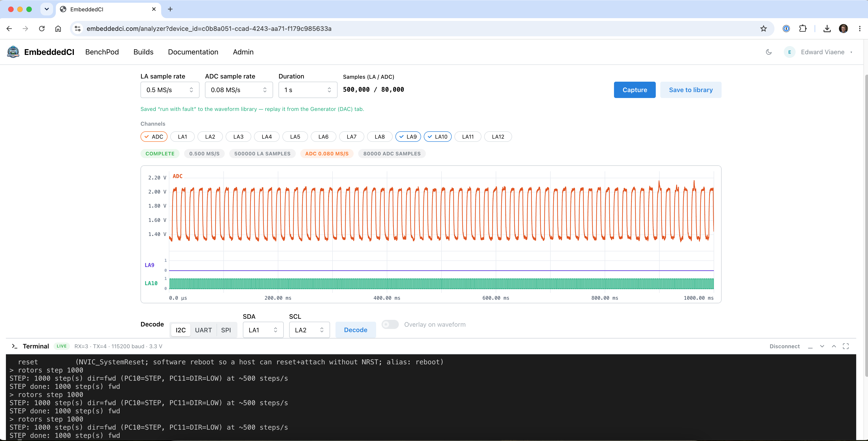Select the UART decode tab

click(204, 330)
